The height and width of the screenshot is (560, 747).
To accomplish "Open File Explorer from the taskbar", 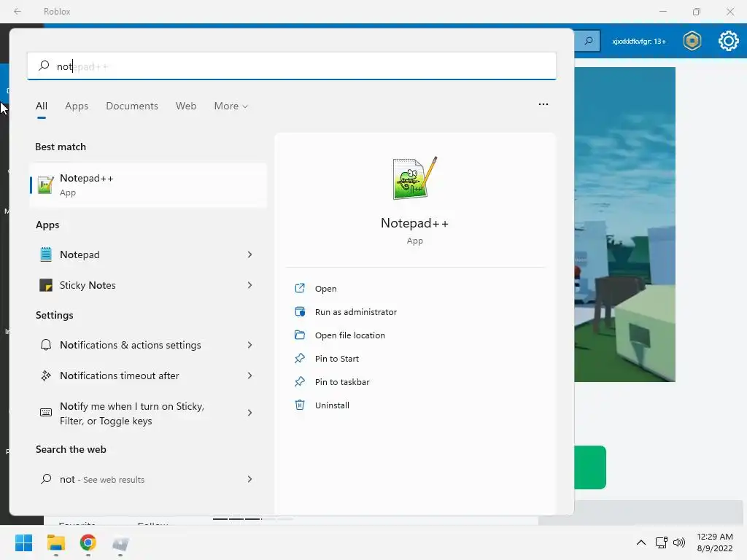I will (55, 542).
